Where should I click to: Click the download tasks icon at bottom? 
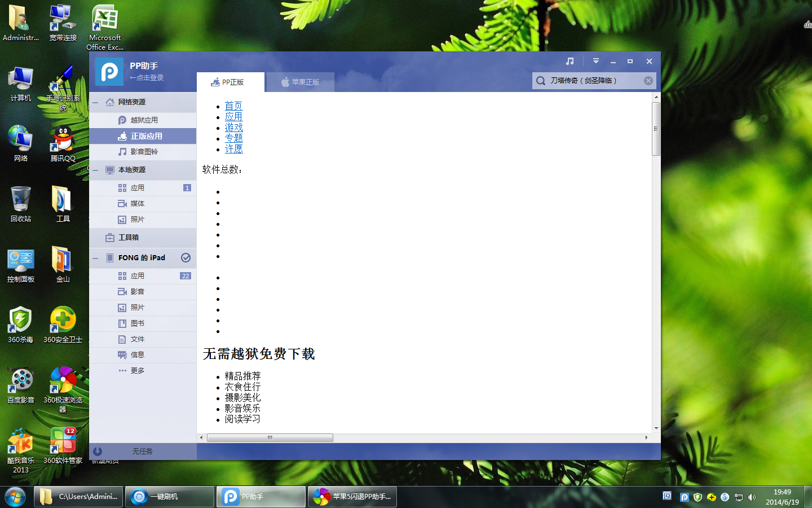pyautogui.click(x=98, y=451)
